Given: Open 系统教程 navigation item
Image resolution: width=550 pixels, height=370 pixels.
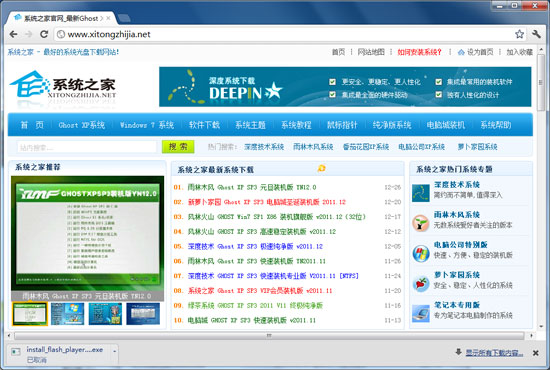Looking at the screenshot, I should point(296,125).
